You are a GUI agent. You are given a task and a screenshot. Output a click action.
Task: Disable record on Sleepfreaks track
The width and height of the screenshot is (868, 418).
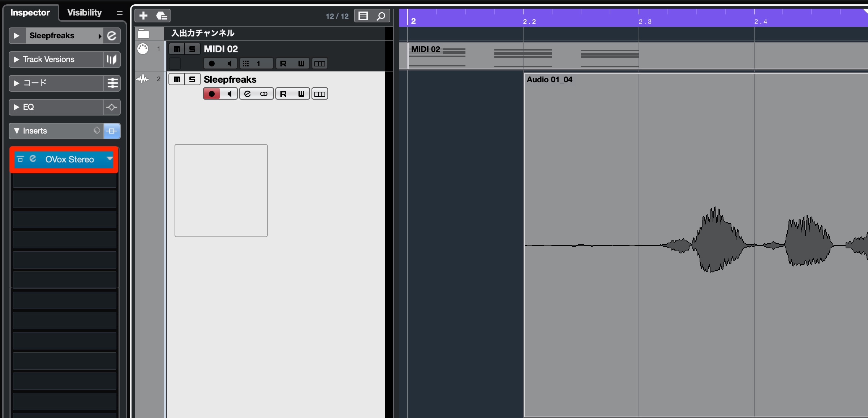coord(212,94)
